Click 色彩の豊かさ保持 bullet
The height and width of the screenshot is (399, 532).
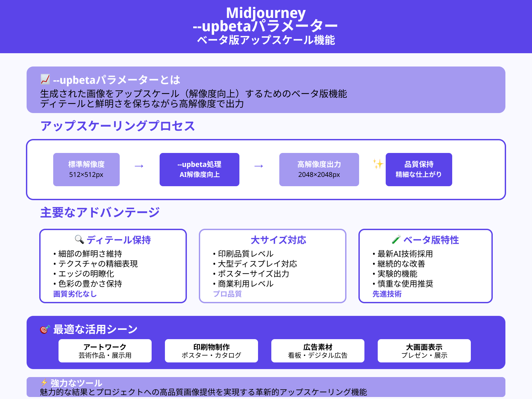(88, 284)
